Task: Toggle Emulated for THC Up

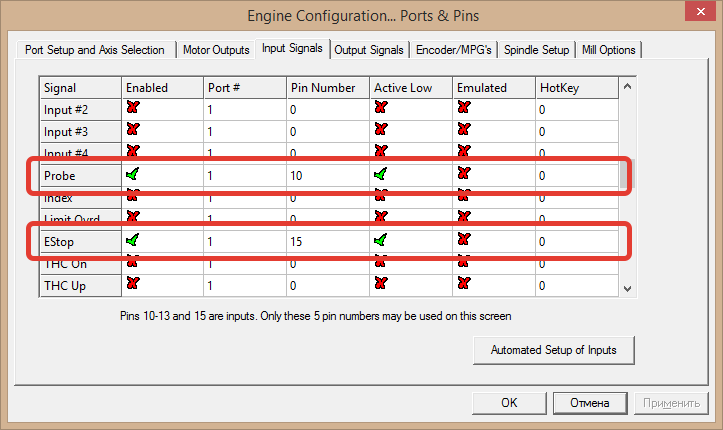Action: [x=463, y=285]
